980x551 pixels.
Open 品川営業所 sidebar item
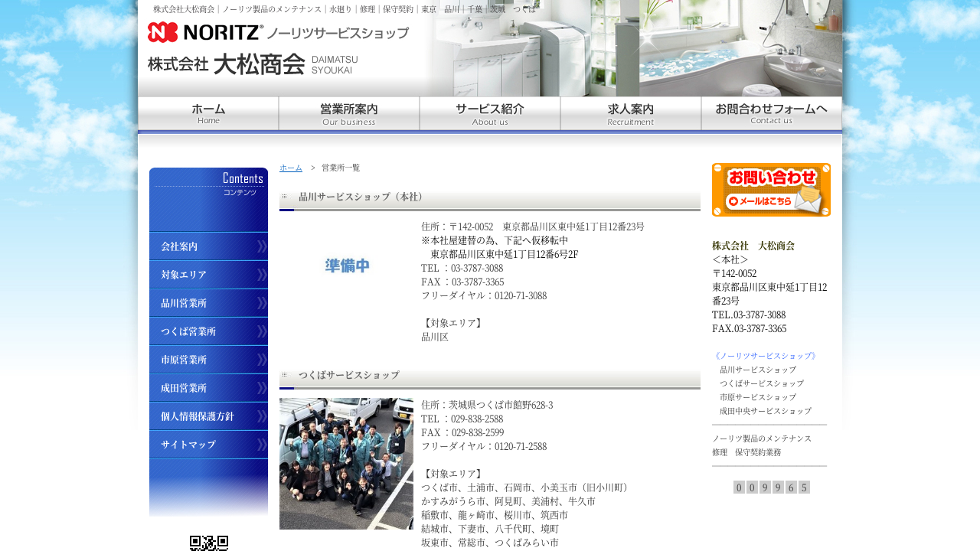(x=208, y=303)
